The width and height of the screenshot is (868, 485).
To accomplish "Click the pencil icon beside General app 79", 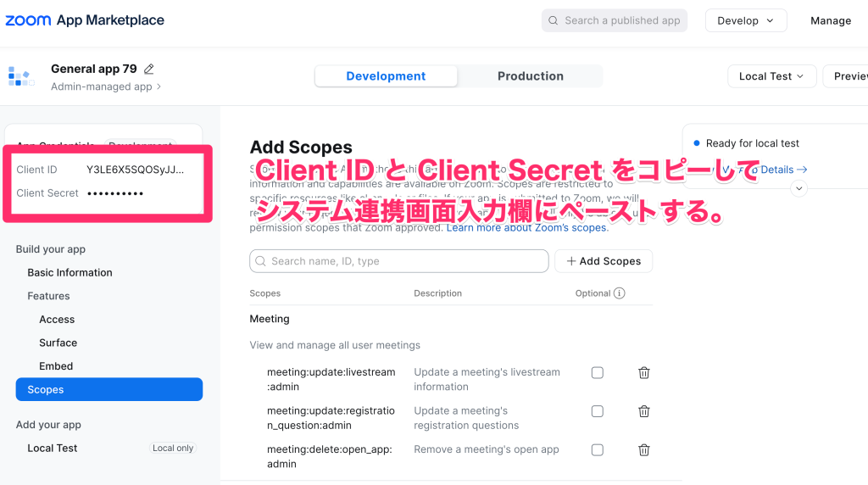I will click(x=149, y=69).
